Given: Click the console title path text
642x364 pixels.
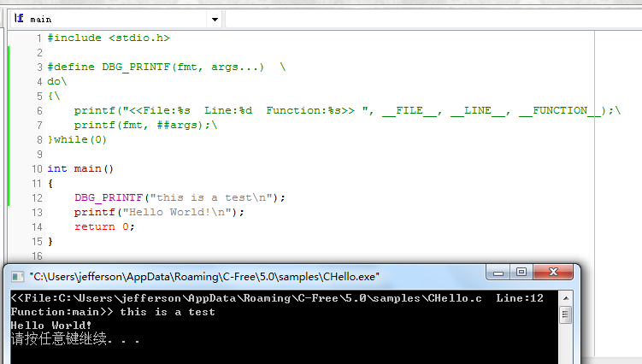Looking at the screenshot, I should (x=204, y=277).
